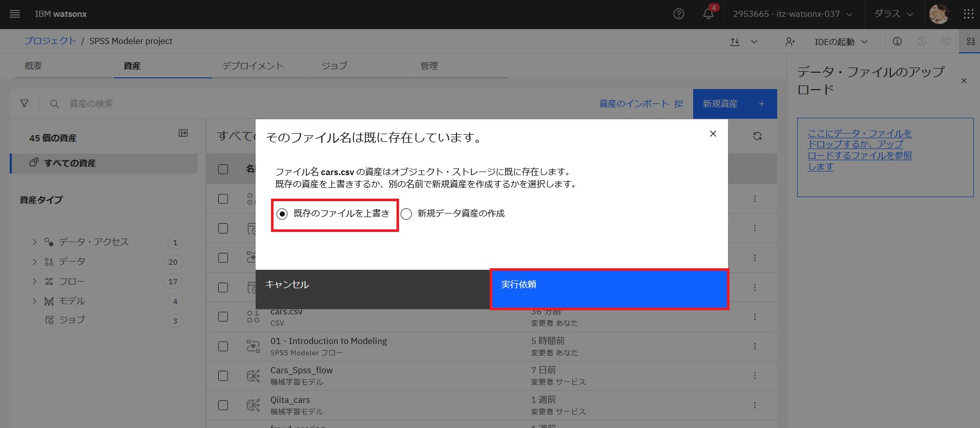This screenshot has height=428, width=980.
Task: Click the 資産の検索 search field
Action: click(328, 103)
